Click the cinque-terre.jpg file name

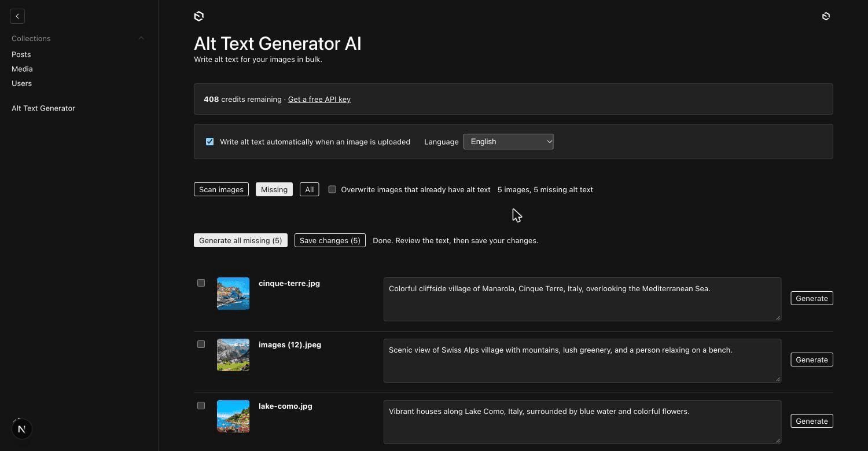point(289,283)
